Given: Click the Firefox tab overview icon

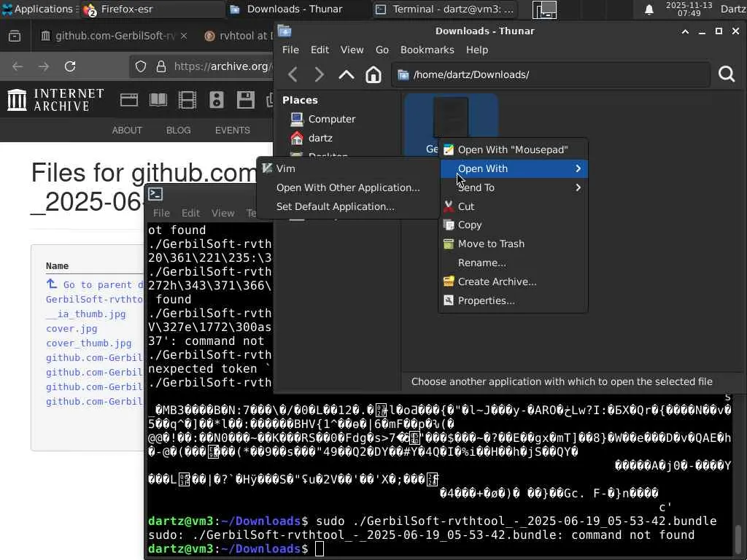Looking at the screenshot, I should point(15,36).
